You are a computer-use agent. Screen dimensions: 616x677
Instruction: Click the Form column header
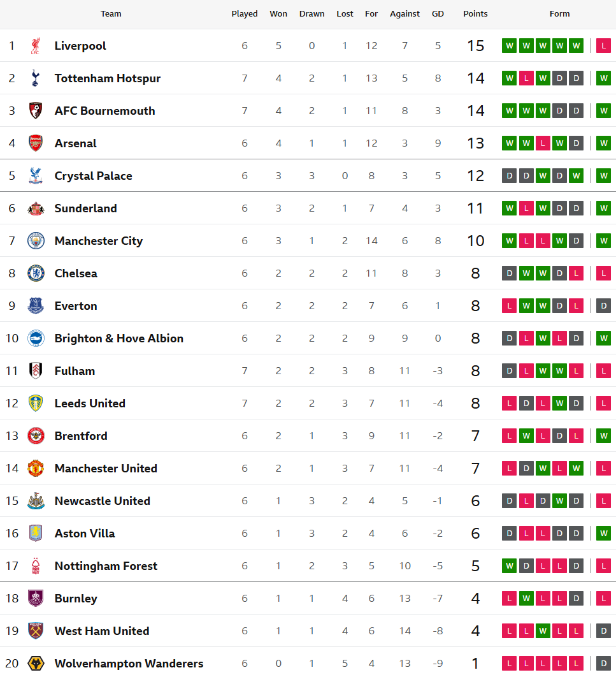[x=559, y=14]
